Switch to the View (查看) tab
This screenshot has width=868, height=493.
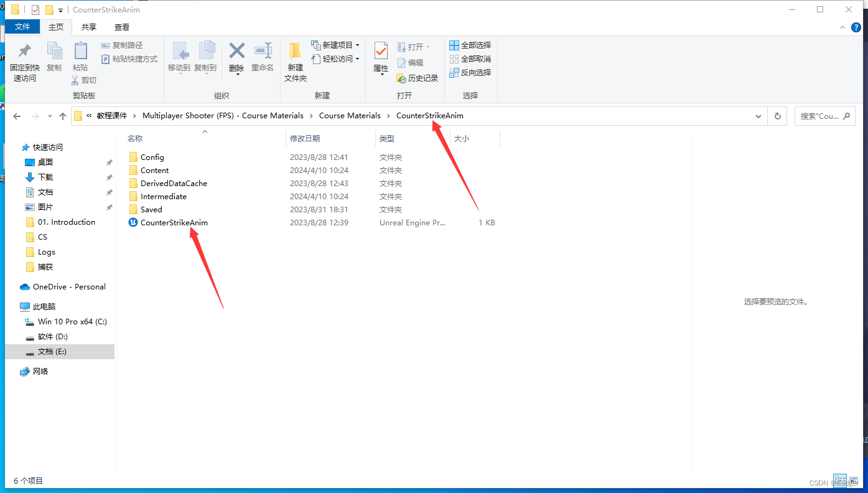tap(122, 27)
